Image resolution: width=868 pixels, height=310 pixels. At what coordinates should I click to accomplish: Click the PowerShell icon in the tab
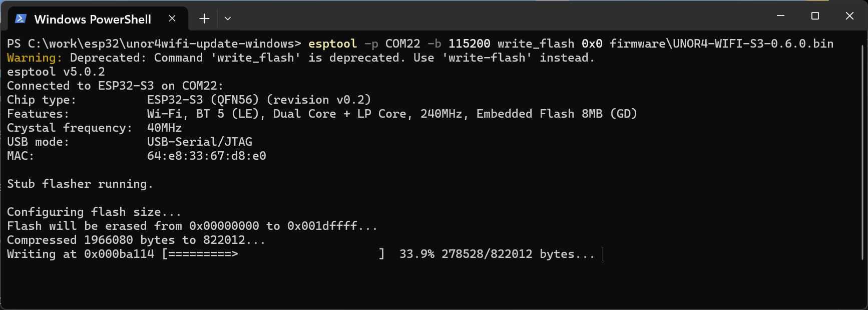click(21, 19)
